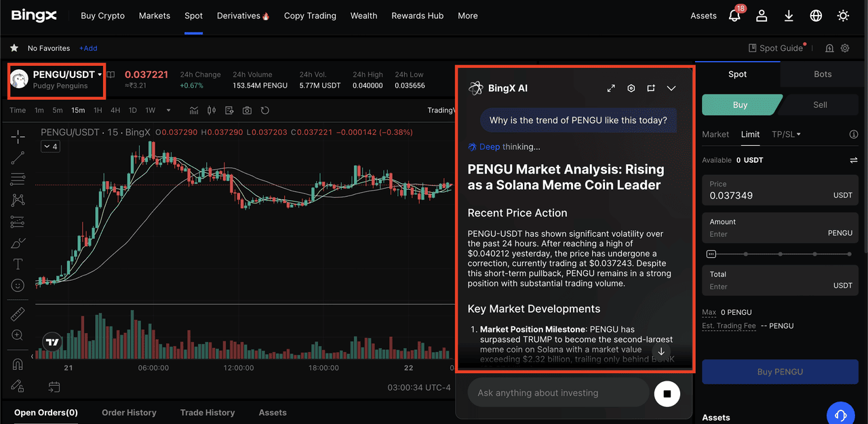This screenshot has width=868, height=424.
Task: Click the amount percentage slider handle
Action: pyautogui.click(x=711, y=254)
